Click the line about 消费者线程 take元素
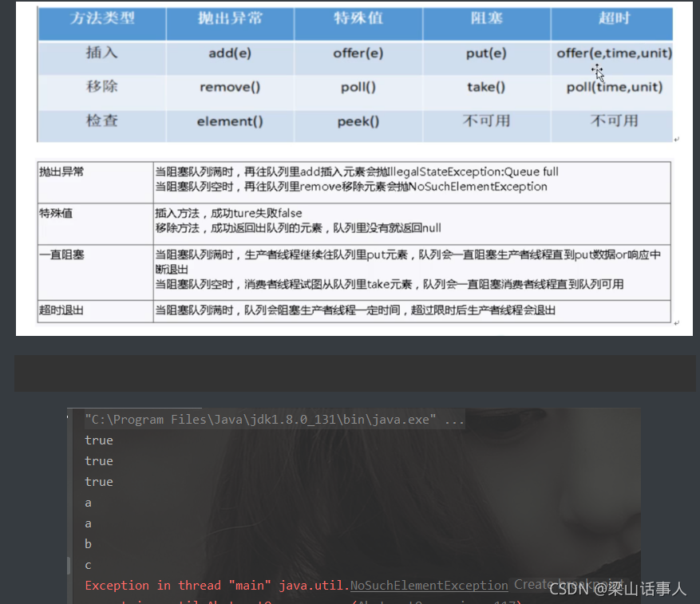700x604 pixels. click(390, 284)
